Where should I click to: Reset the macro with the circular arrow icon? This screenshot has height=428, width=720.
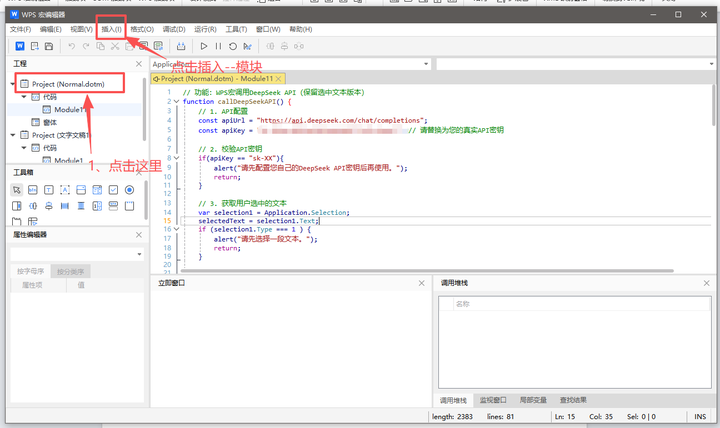233,46
